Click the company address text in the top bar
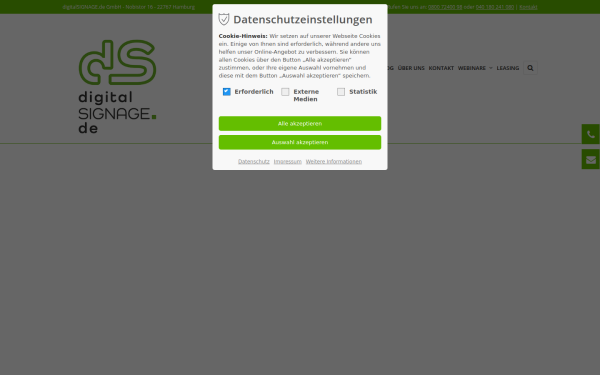The width and height of the screenshot is (600, 375). (x=129, y=7)
